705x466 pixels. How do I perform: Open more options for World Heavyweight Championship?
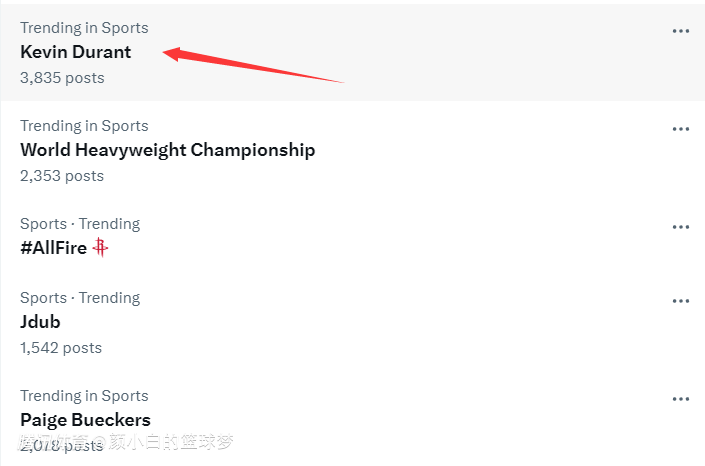[681, 129]
